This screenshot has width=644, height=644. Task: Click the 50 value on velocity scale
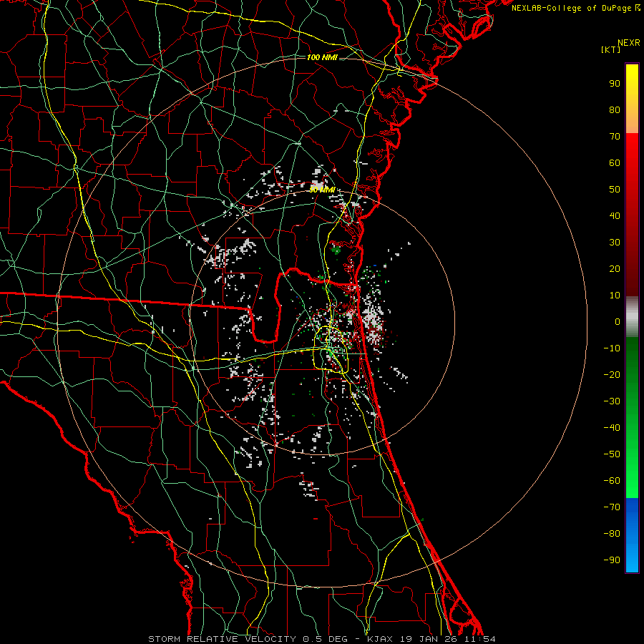pos(615,190)
